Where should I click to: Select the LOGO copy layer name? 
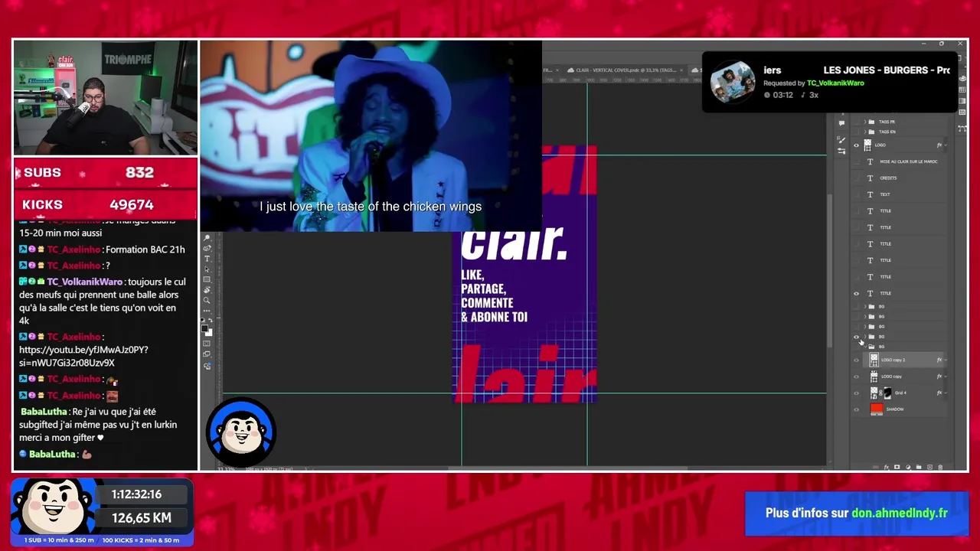pos(891,377)
